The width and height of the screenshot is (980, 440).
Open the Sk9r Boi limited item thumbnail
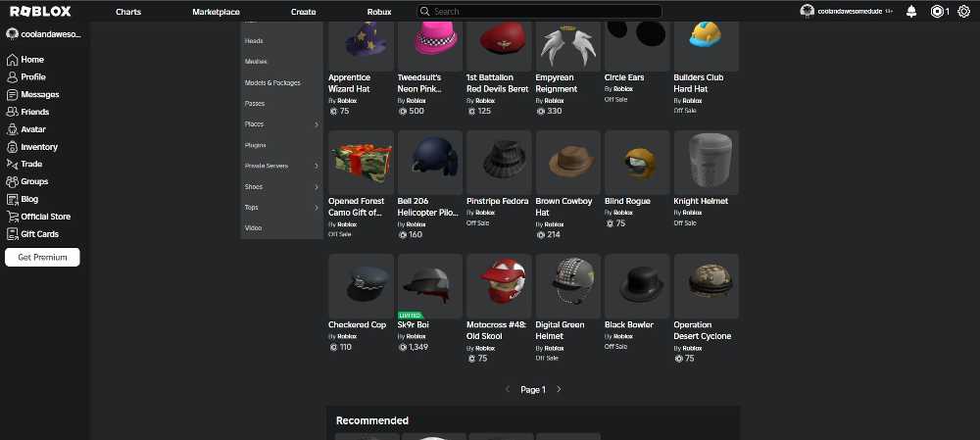(430, 286)
